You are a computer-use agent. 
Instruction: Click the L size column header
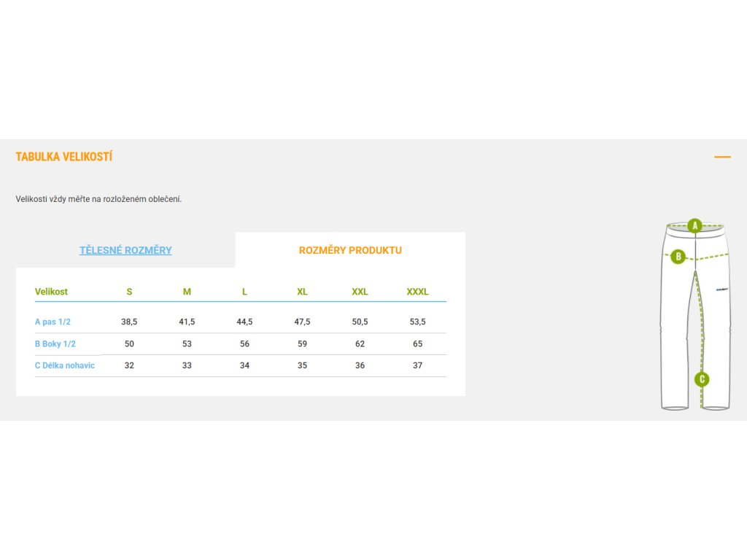click(x=244, y=292)
